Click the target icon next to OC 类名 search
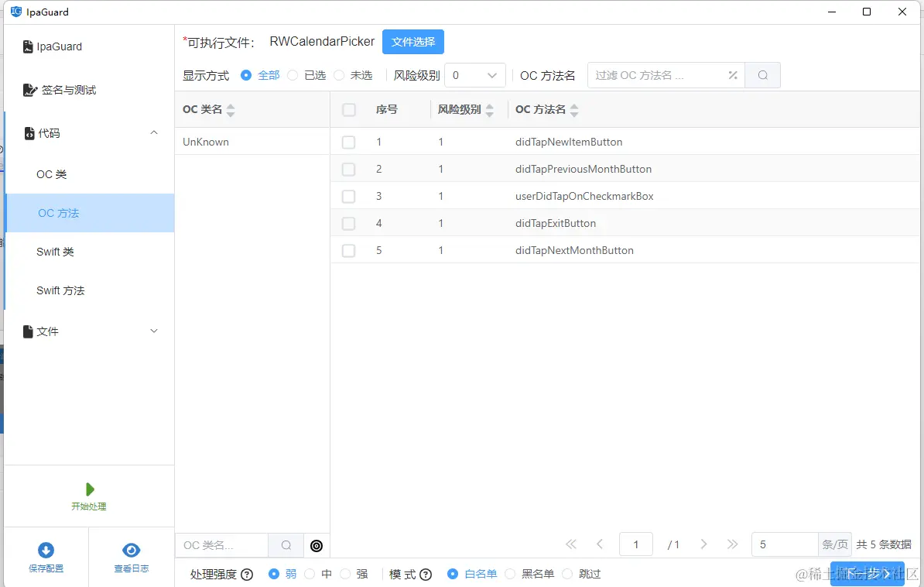This screenshot has height=587, width=924. pyautogui.click(x=317, y=545)
